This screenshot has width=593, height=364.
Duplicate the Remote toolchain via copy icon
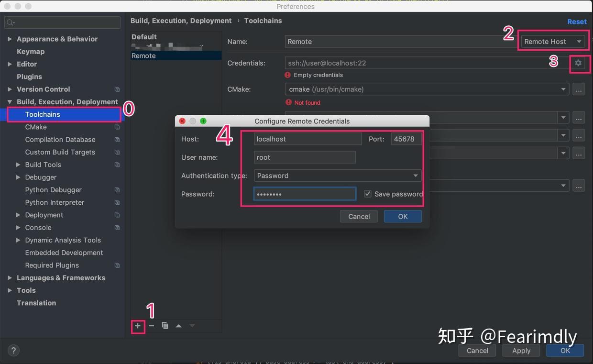coord(165,325)
